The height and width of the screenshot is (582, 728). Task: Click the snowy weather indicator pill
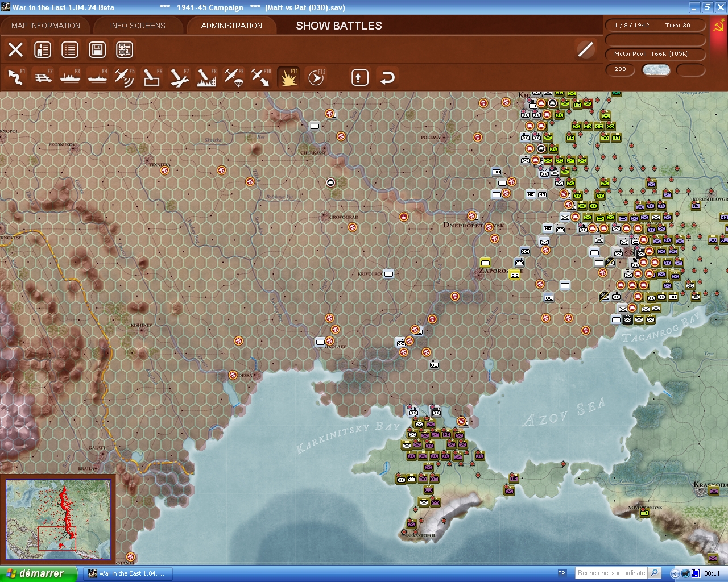click(656, 70)
